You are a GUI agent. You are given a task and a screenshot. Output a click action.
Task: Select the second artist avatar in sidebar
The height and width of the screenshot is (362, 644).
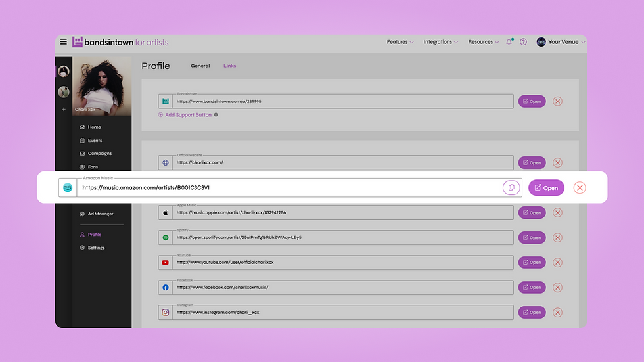(x=64, y=91)
